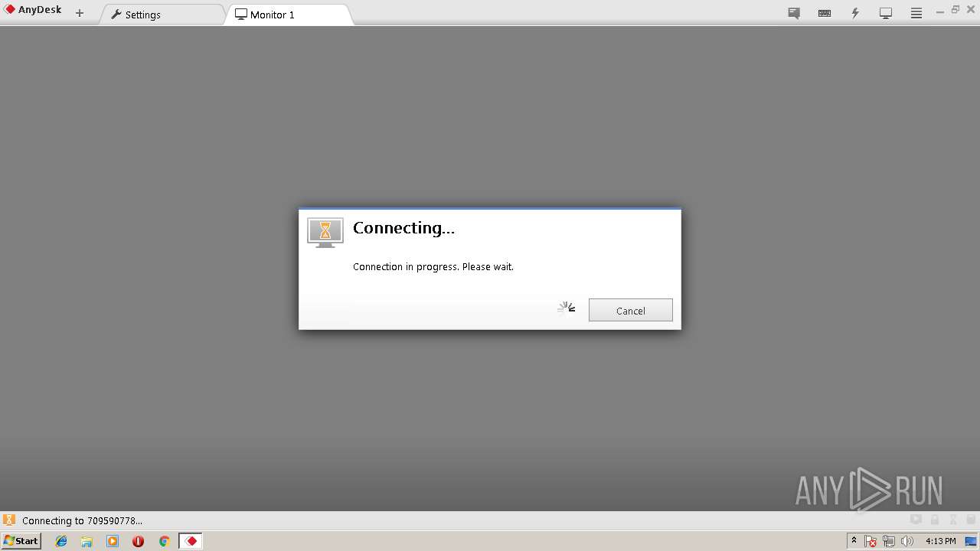Click the 4:13 PM system clock
The width and height of the screenshot is (980, 551).
(x=940, y=541)
